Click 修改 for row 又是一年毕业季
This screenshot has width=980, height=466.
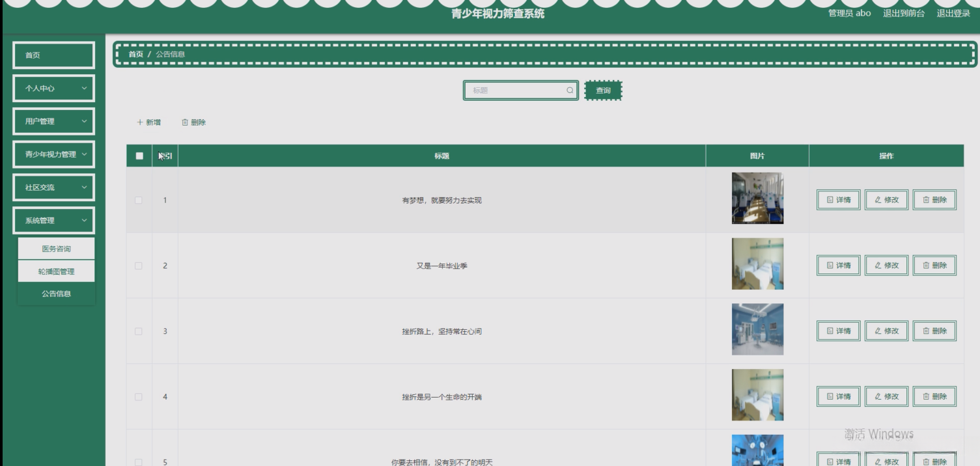click(x=886, y=266)
